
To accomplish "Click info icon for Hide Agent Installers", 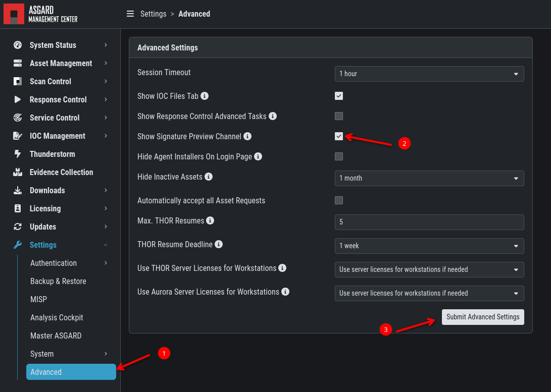I will (258, 156).
